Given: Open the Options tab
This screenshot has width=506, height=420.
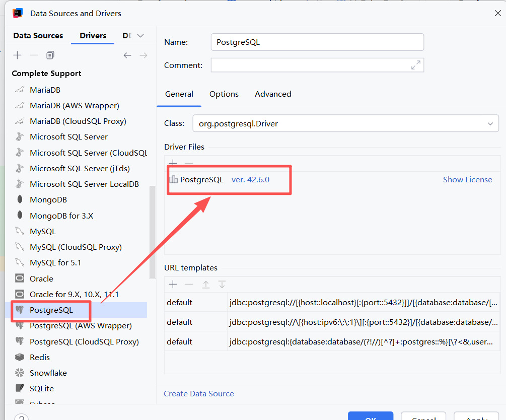Looking at the screenshot, I should [224, 94].
